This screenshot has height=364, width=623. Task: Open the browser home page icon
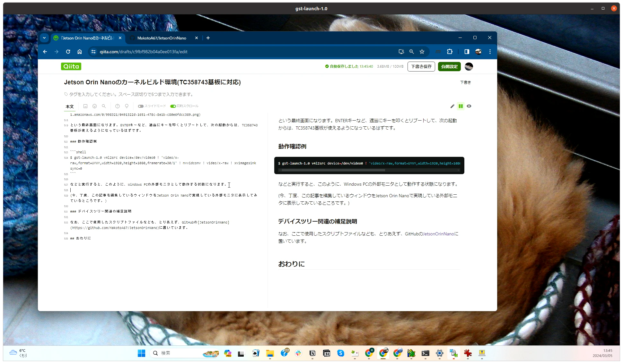(x=80, y=52)
